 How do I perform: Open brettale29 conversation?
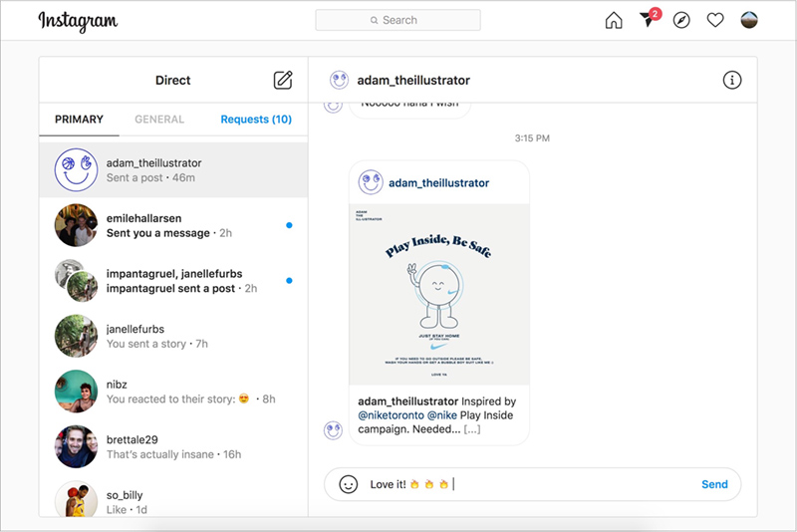pyautogui.click(x=173, y=446)
